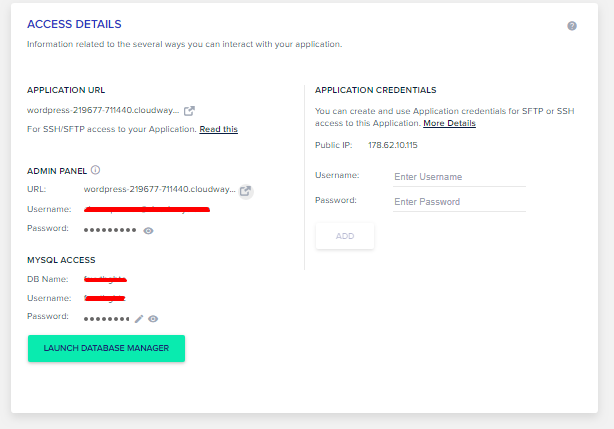The height and width of the screenshot is (429, 614).
Task: Click the Launch Database Manager button
Action: 106,348
